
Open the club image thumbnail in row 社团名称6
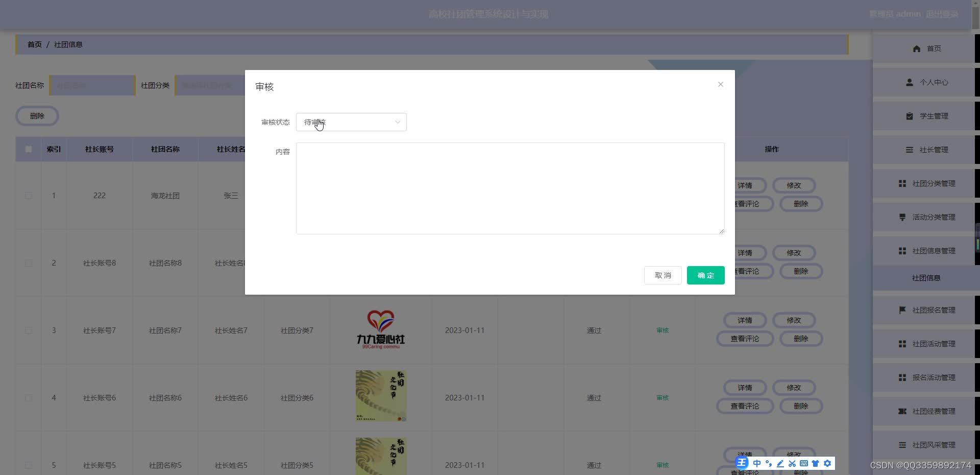[x=381, y=396]
